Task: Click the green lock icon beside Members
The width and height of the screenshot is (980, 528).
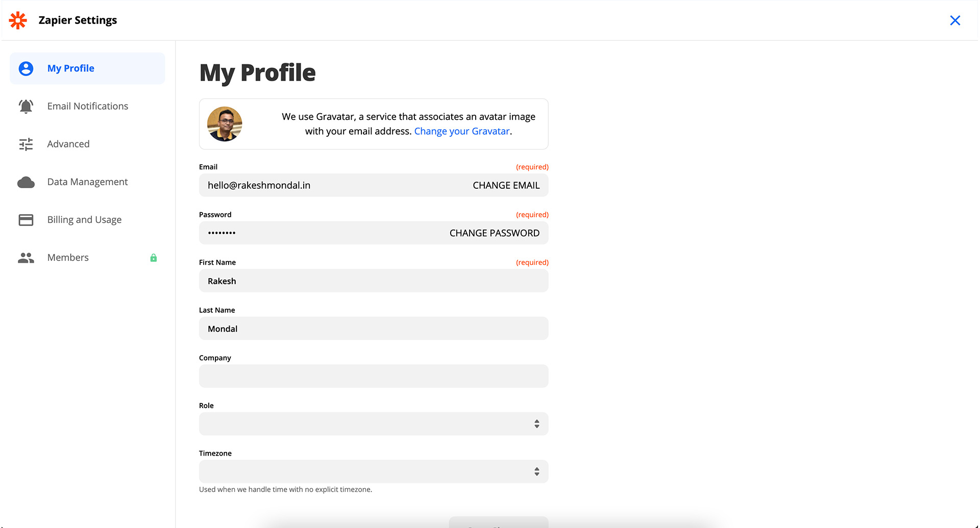Action: pos(154,258)
